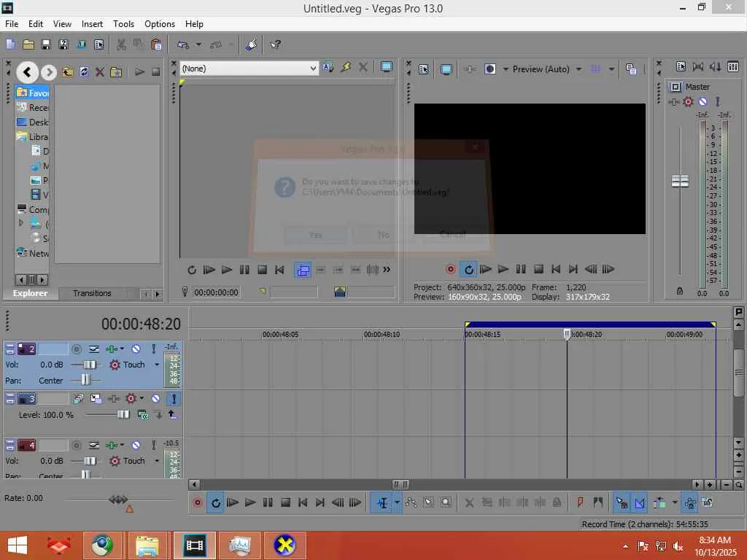Mute audio track 4
This screenshot has width=747, height=560.
pos(136,446)
